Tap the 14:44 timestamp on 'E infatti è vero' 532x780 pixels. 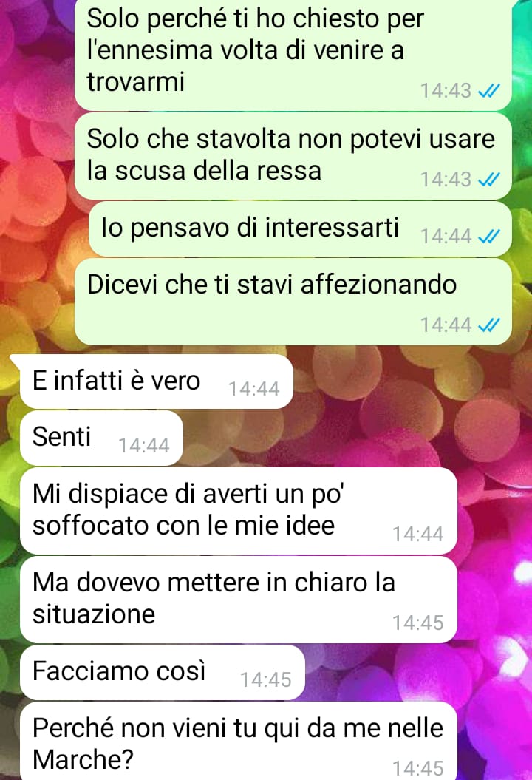tap(254, 389)
